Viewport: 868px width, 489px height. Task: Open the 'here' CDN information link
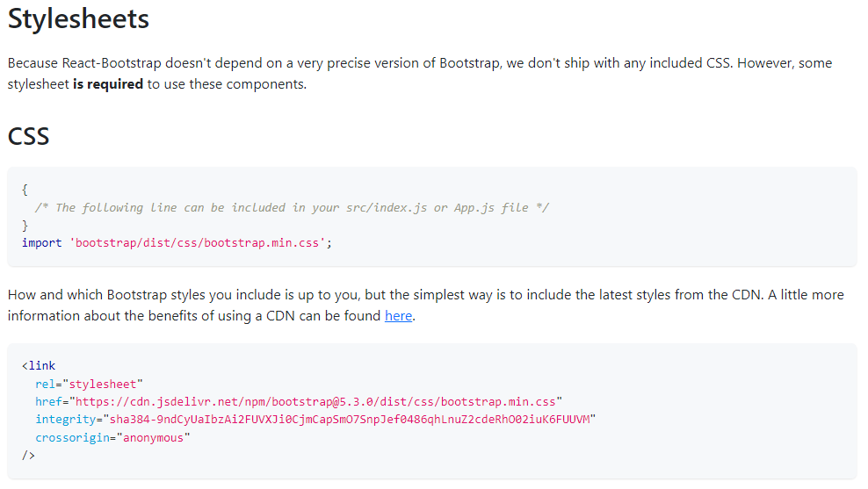398,316
